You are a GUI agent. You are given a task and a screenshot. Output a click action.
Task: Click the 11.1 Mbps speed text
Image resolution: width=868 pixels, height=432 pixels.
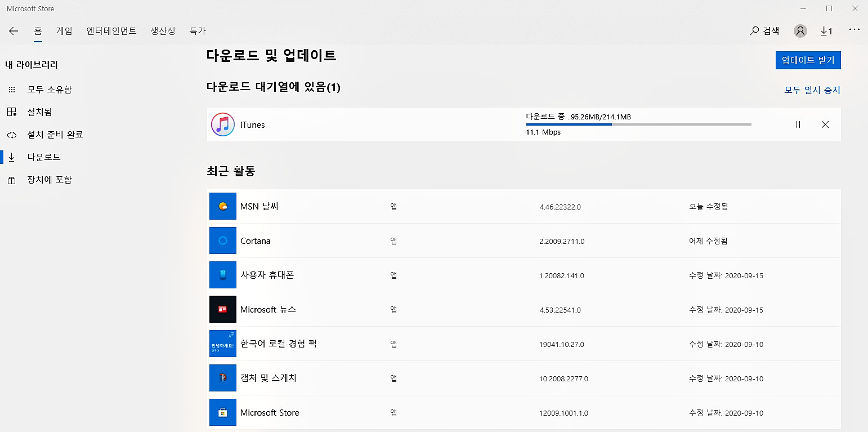click(x=543, y=132)
